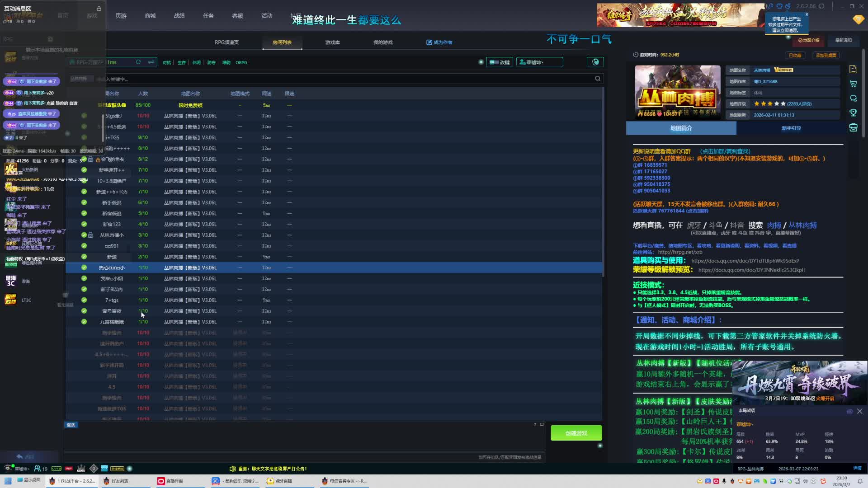The image size is (868, 488).
Task: Switch to the 游戏库 tab
Action: click(x=332, y=42)
